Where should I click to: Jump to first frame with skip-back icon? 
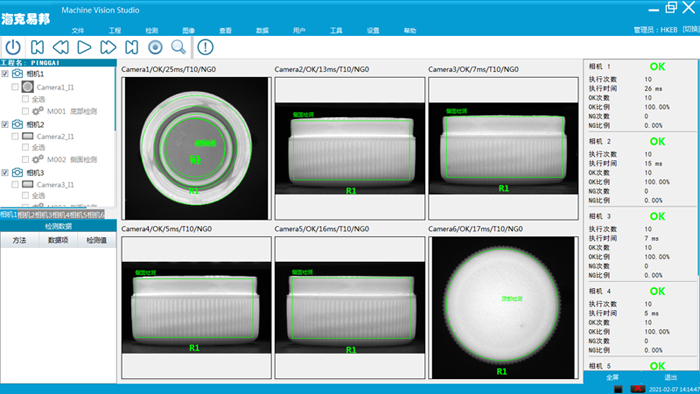[x=37, y=47]
